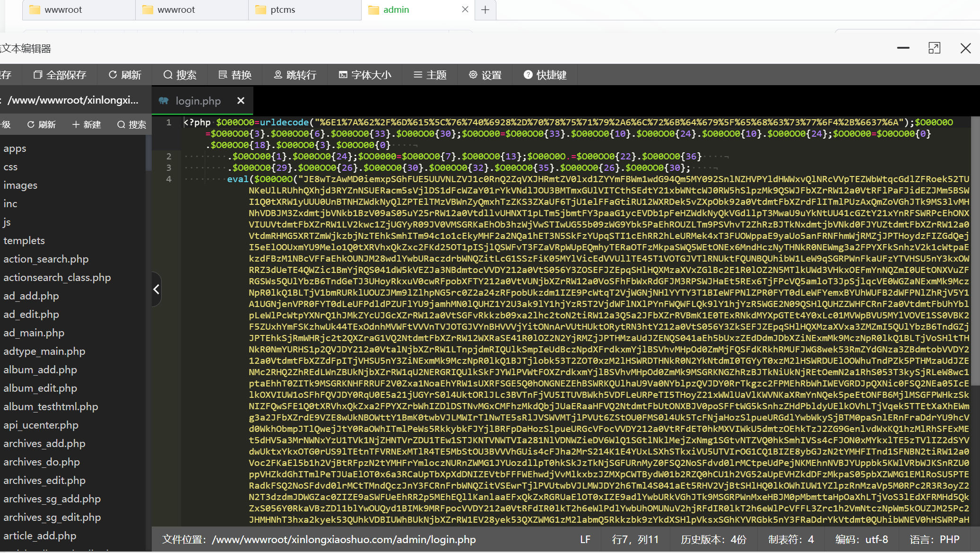Viewport: 980px width, 553px height.
Task: Add a new tab with plus button
Action: click(485, 9)
